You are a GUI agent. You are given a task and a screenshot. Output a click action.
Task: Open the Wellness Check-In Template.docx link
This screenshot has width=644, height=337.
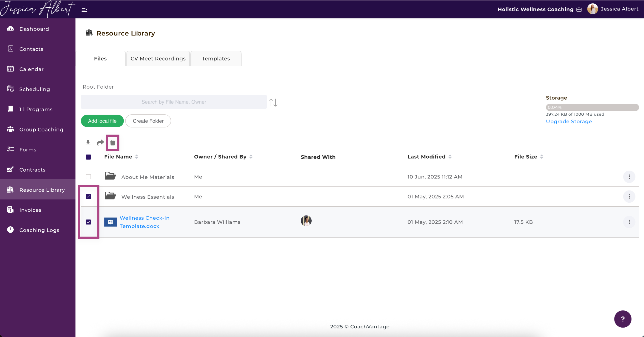tap(145, 222)
